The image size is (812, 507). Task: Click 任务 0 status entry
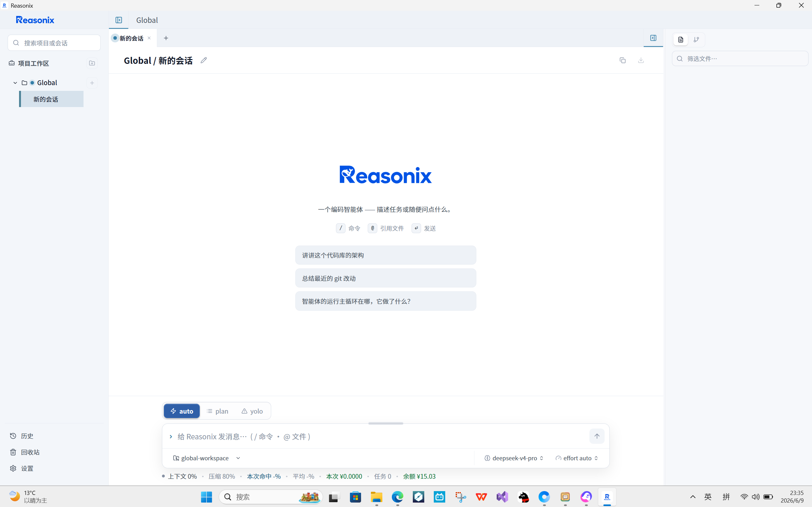coord(383,477)
